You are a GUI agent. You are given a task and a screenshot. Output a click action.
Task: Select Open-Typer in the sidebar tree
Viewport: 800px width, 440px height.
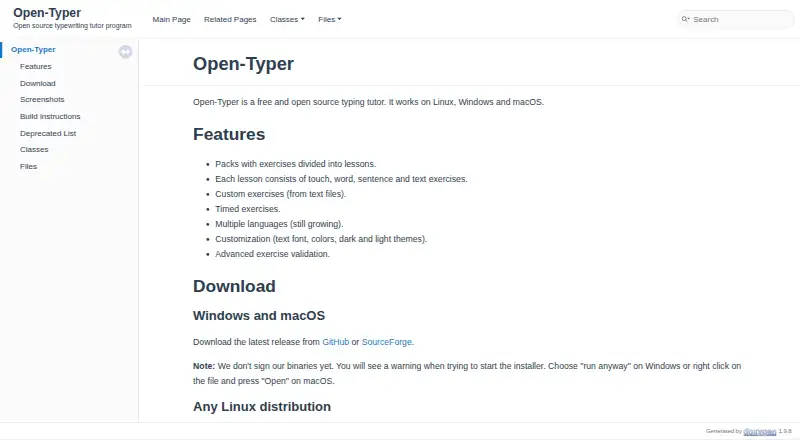tap(33, 50)
